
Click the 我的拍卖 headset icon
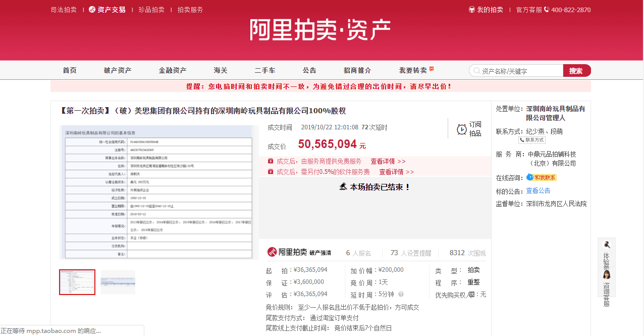472,10
